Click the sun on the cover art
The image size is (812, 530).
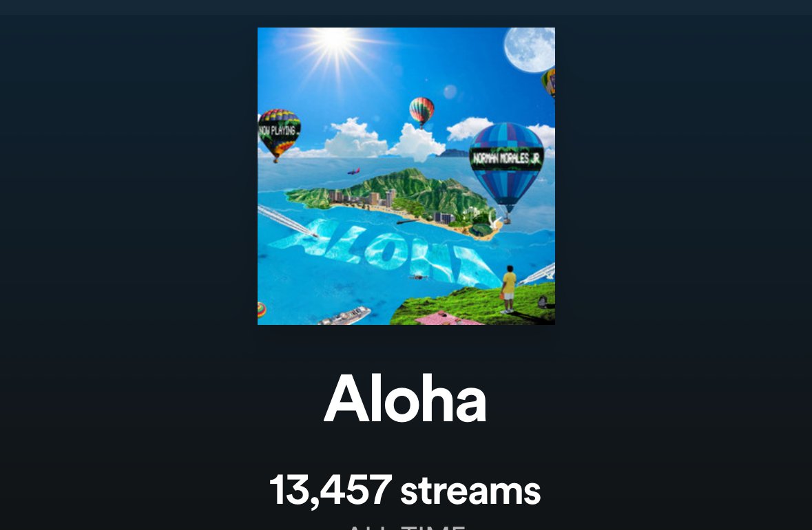tap(335, 40)
